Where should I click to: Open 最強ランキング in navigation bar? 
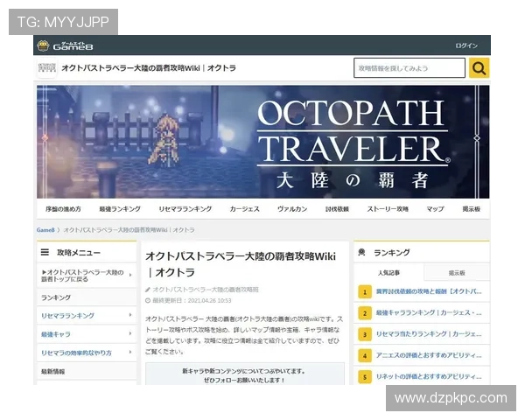click(120, 209)
